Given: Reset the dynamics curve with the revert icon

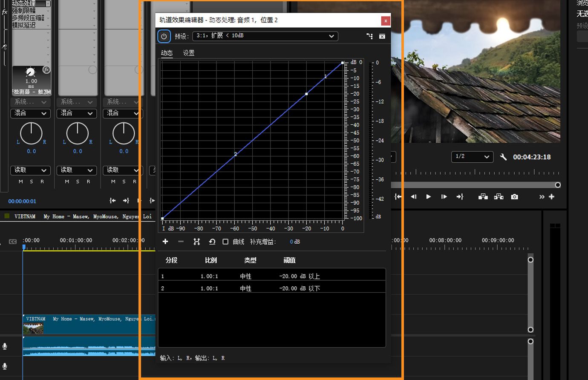Looking at the screenshot, I should coord(212,242).
